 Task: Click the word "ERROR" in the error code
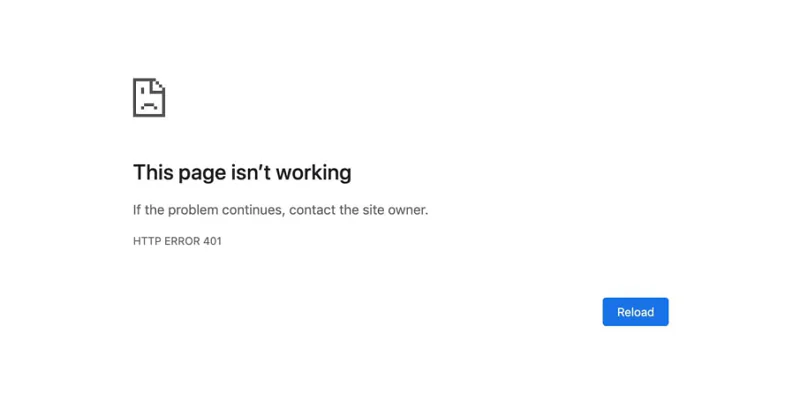(x=180, y=241)
